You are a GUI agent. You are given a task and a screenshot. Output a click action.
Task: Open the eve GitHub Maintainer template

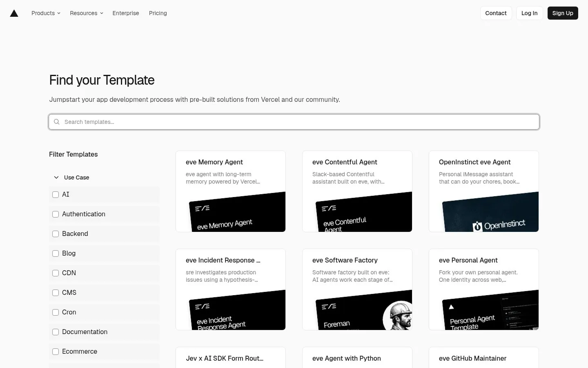pos(473,359)
